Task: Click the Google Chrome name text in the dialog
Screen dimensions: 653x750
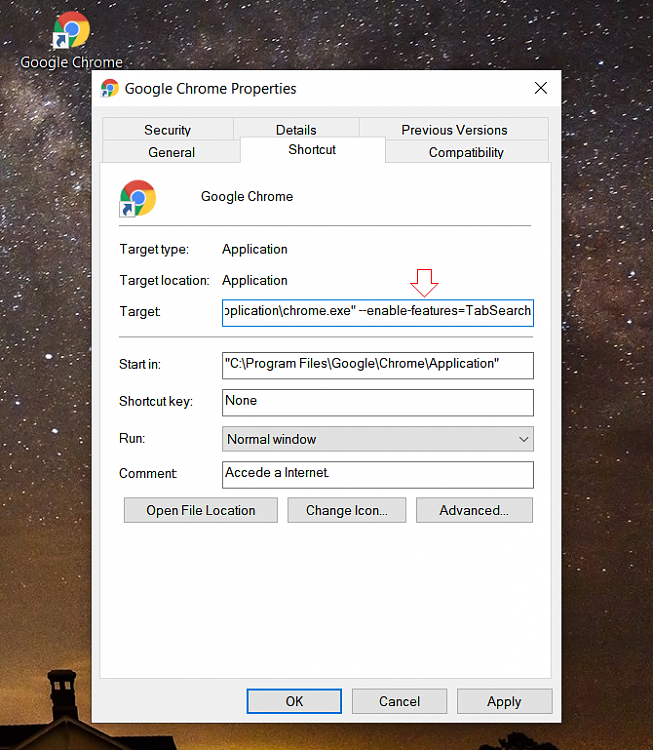Action: 247,197
